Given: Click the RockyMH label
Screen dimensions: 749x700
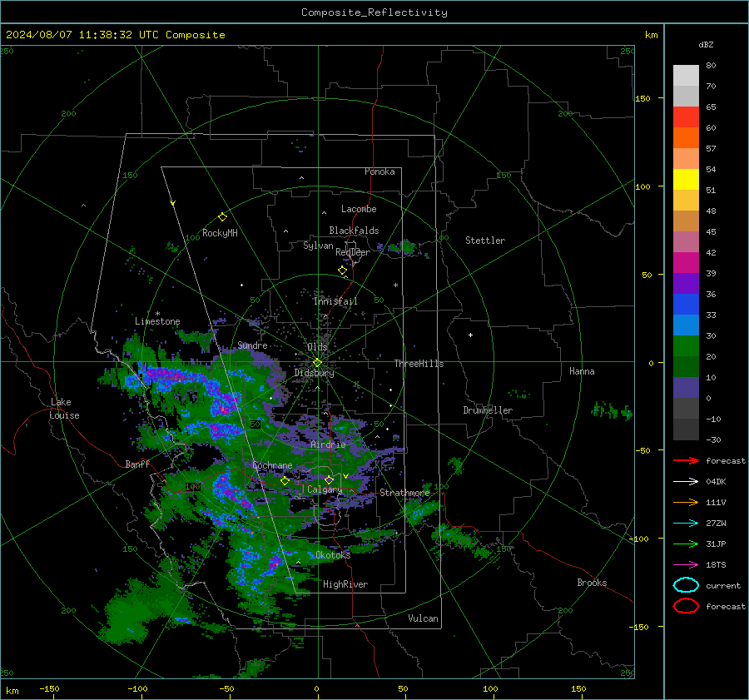Looking at the screenshot, I should point(220,233).
